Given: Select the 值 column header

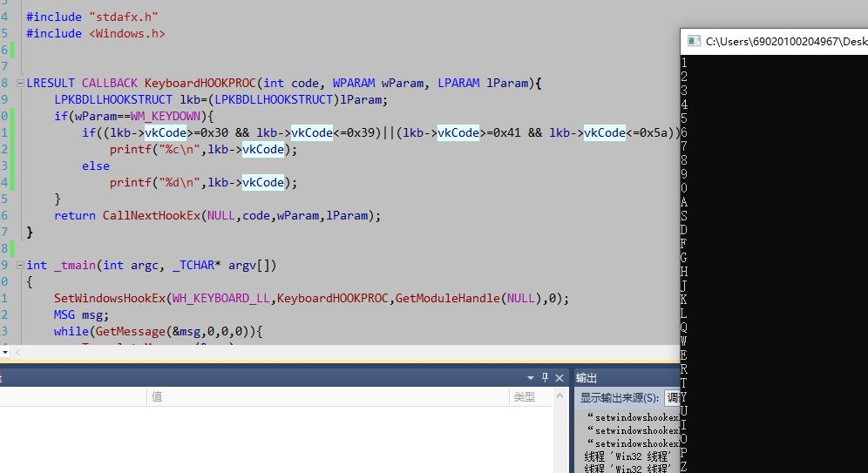Looking at the screenshot, I should 328,396.
